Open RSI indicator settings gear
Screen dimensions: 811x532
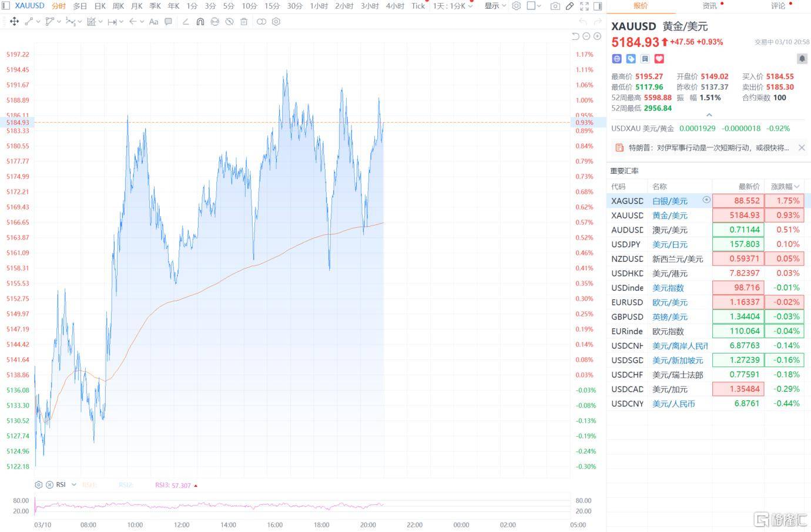pyautogui.click(x=39, y=484)
